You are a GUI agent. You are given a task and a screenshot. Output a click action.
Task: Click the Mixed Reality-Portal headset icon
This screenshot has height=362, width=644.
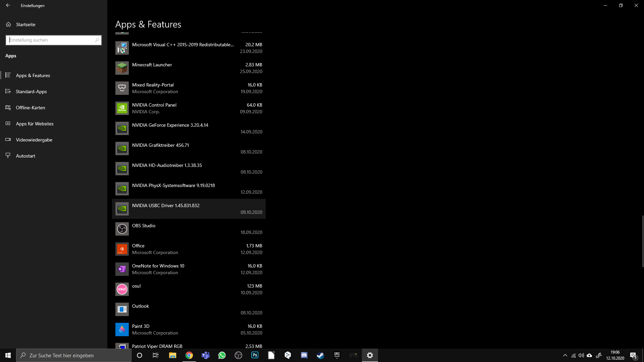pyautogui.click(x=122, y=88)
